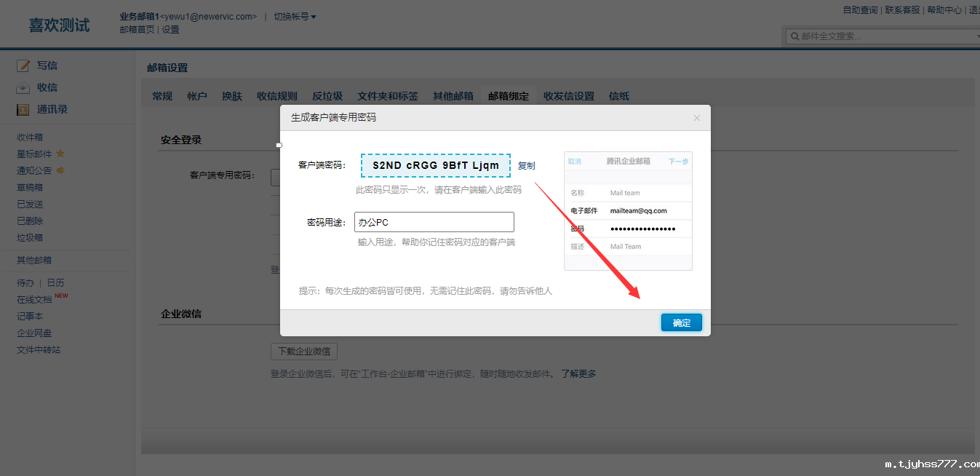Click the 复制 copy password link
This screenshot has height=476, width=980.
(526, 165)
